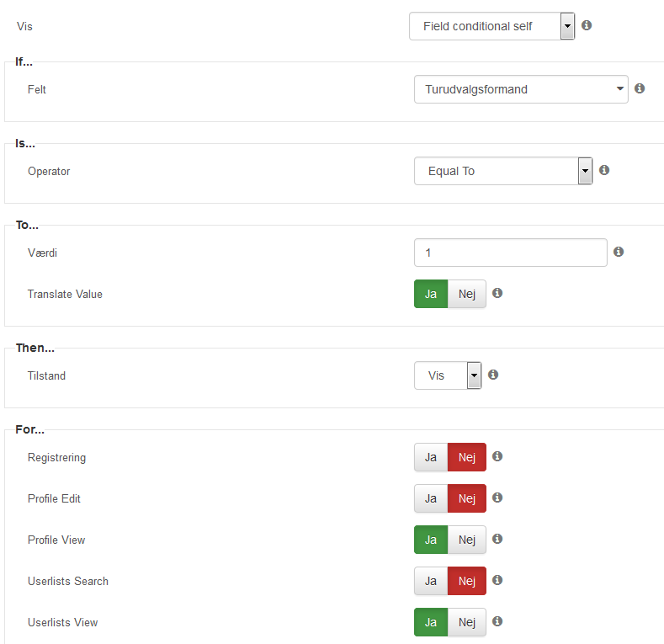The width and height of the screenshot is (664, 644).
Task: Click the info icon beside Tilstand dropdown
Action: (x=493, y=375)
